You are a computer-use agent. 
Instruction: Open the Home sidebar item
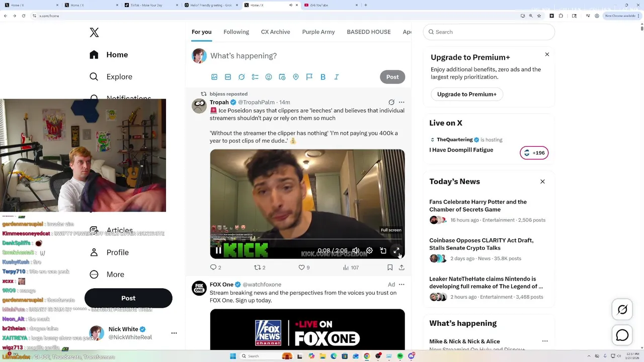point(109,55)
